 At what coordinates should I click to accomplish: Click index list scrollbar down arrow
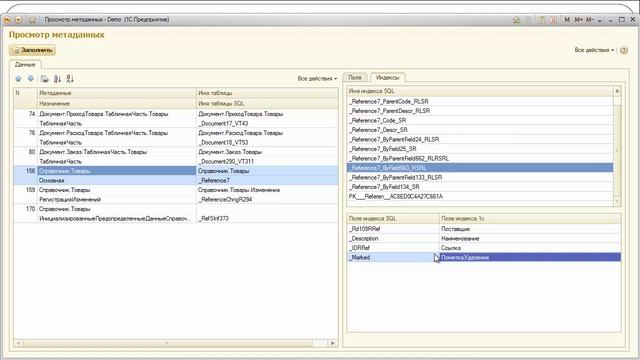click(617, 201)
